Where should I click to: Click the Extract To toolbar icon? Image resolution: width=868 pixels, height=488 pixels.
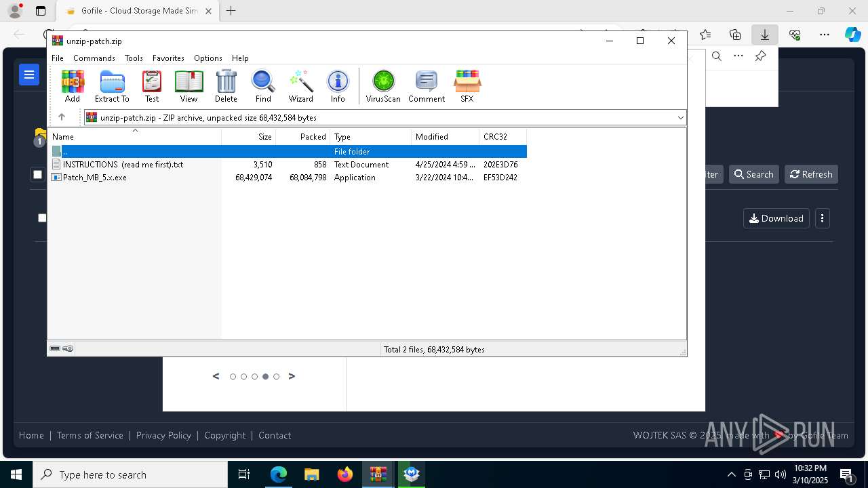tap(112, 86)
